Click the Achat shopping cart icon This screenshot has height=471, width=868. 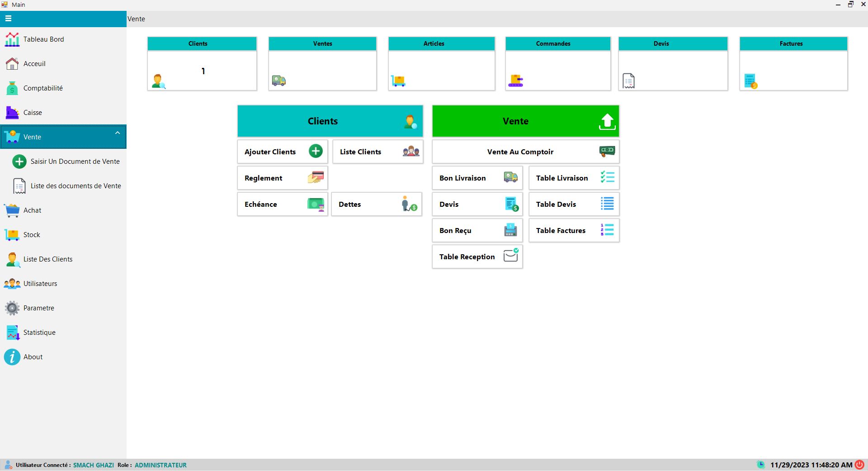coord(12,210)
